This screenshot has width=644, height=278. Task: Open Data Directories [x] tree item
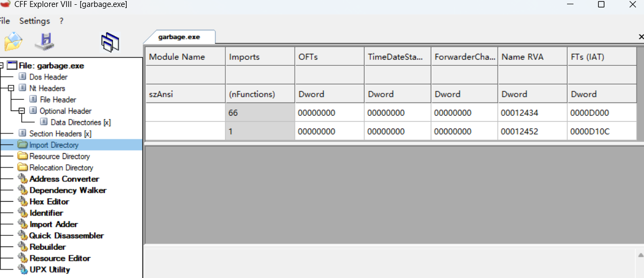[81, 122]
